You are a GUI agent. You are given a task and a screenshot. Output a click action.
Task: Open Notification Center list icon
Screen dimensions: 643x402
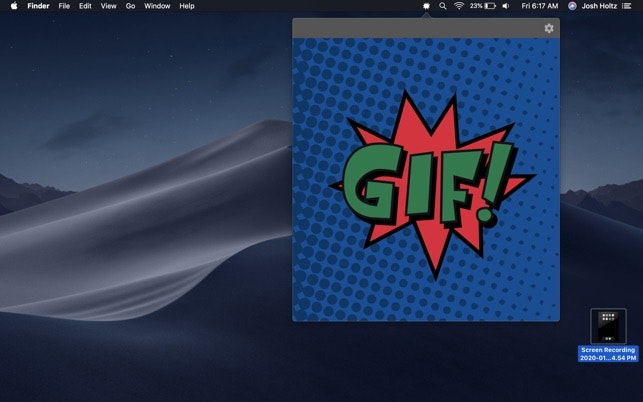[x=627, y=6]
